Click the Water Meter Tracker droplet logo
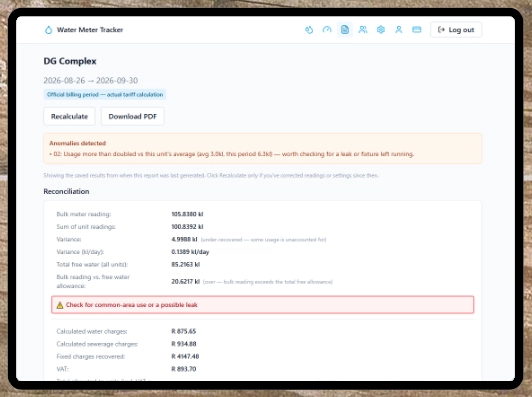 (49, 30)
